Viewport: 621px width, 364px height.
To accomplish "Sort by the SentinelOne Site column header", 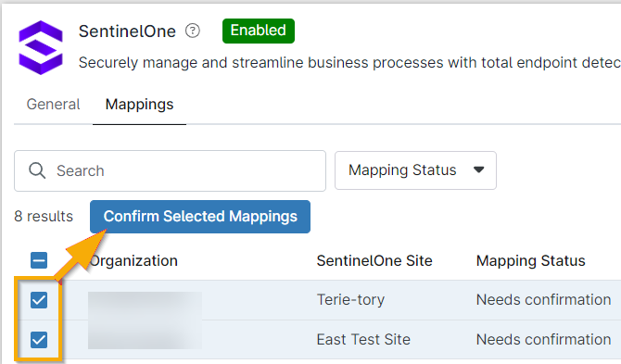I will tap(374, 261).
